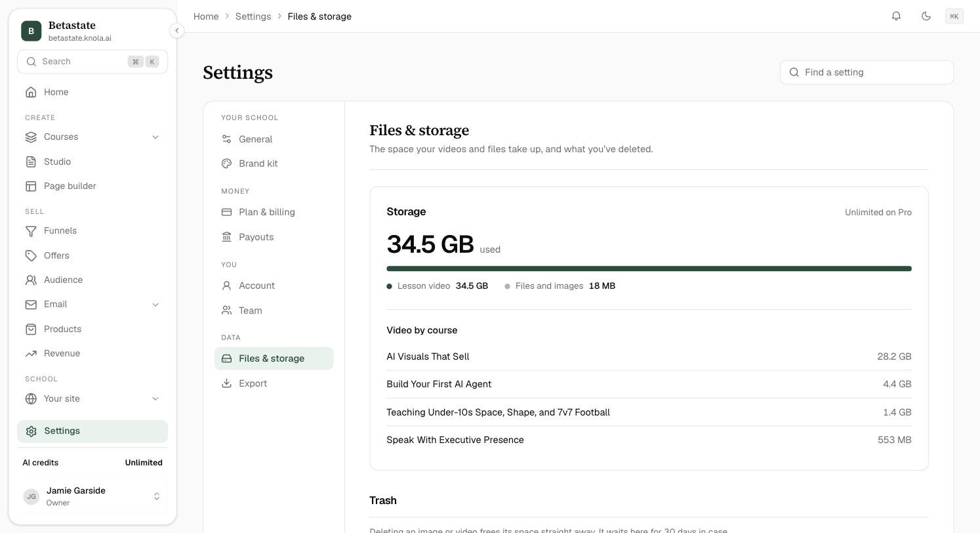Click Teaching Under-10s course row
The width and height of the screenshot is (980, 533).
tap(649, 412)
